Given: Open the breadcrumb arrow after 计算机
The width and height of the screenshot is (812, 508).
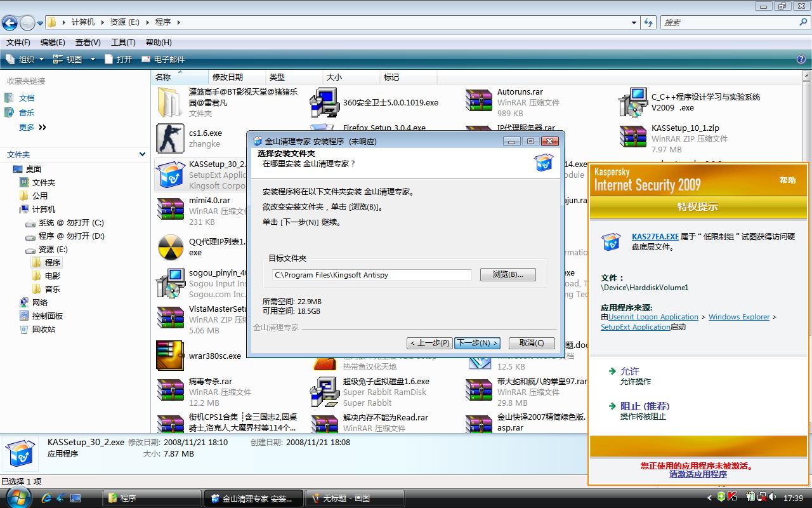Looking at the screenshot, I should click(101, 22).
